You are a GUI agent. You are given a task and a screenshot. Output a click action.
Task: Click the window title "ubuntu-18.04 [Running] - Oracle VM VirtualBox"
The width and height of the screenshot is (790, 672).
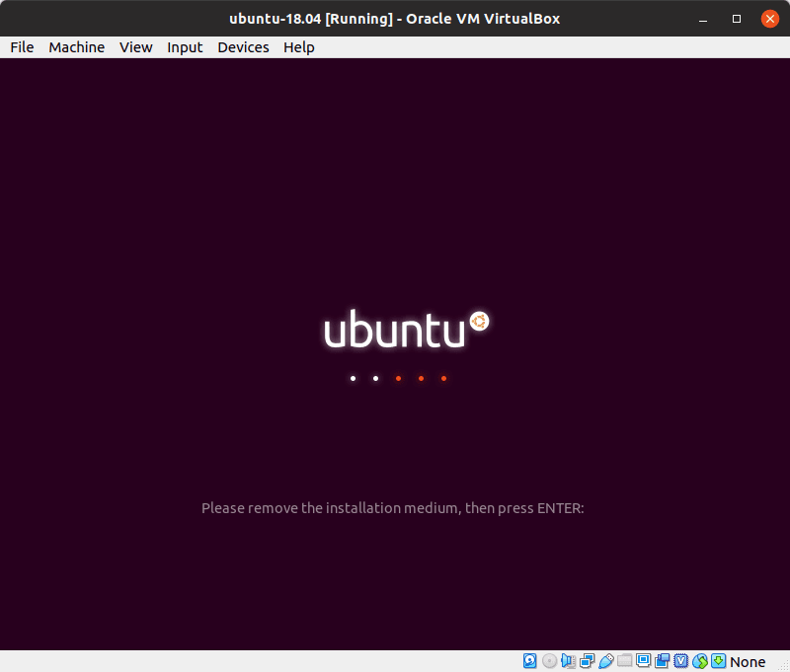tap(394, 19)
